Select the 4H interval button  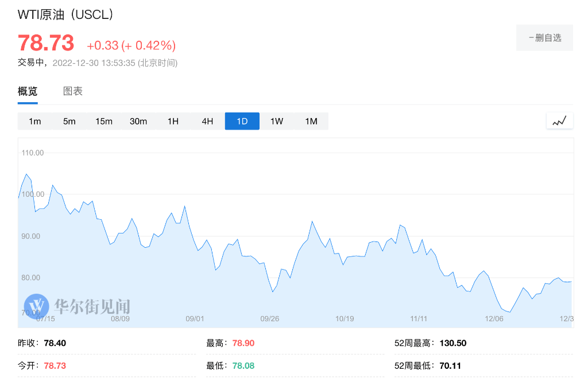(x=207, y=121)
